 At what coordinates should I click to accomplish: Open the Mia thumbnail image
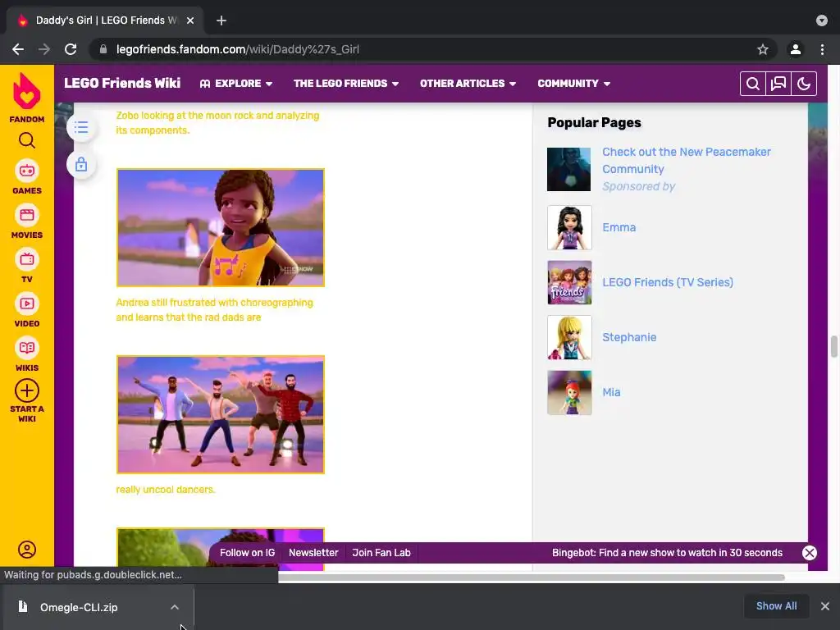coord(569,393)
